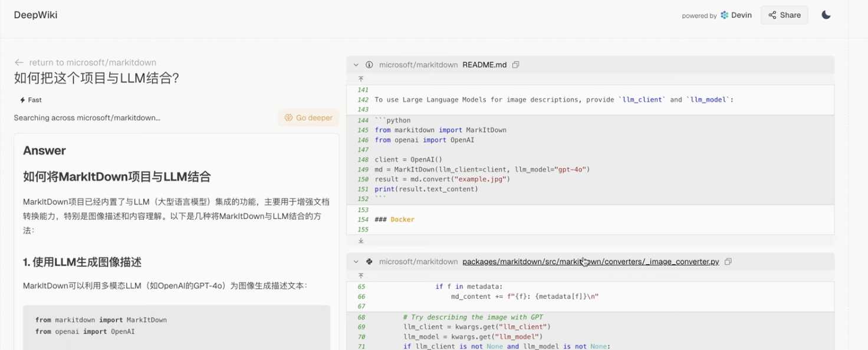Click the info icon beside README.md
The height and width of the screenshot is (350, 868).
(369, 65)
